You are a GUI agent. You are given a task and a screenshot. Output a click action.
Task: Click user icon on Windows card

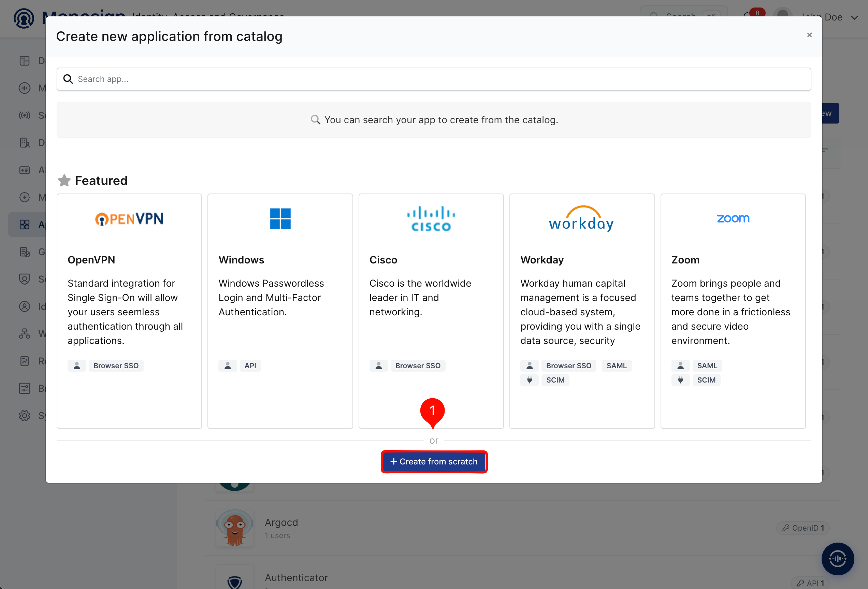click(x=228, y=365)
